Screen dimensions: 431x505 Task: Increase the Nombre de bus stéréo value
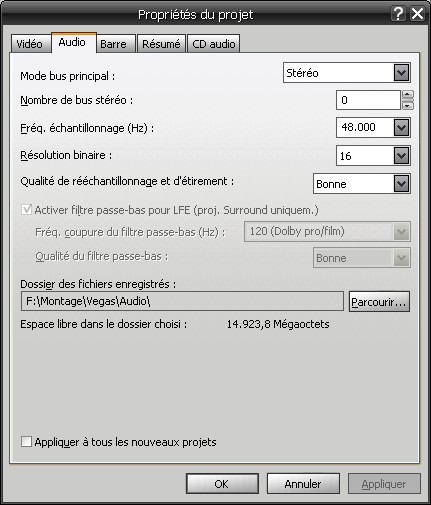coord(408,95)
